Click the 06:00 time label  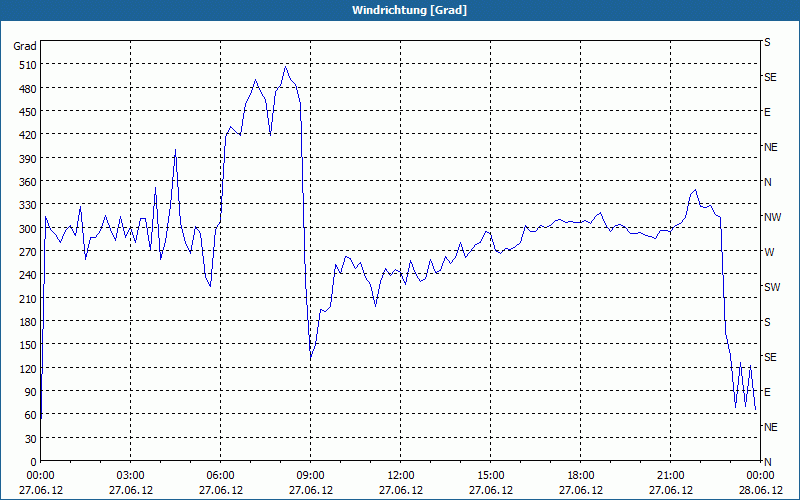pyautogui.click(x=220, y=476)
